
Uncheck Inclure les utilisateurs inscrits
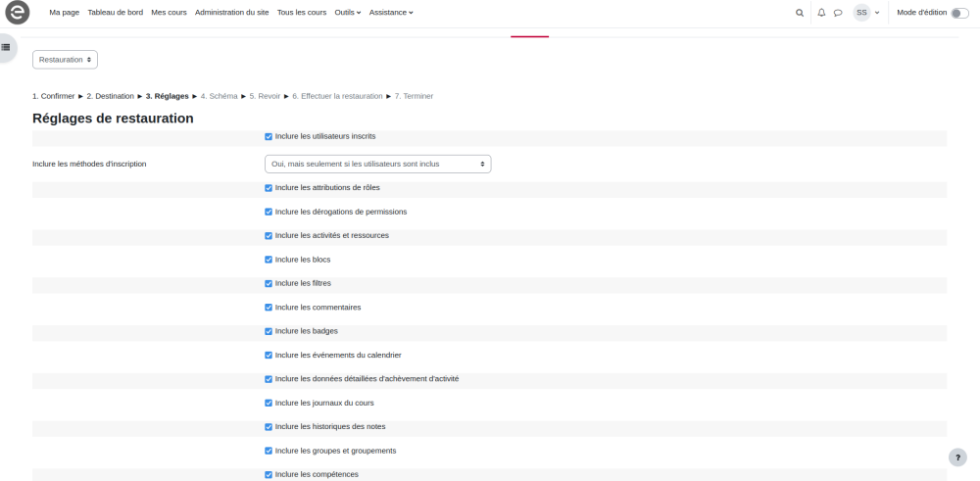click(x=269, y=137)
